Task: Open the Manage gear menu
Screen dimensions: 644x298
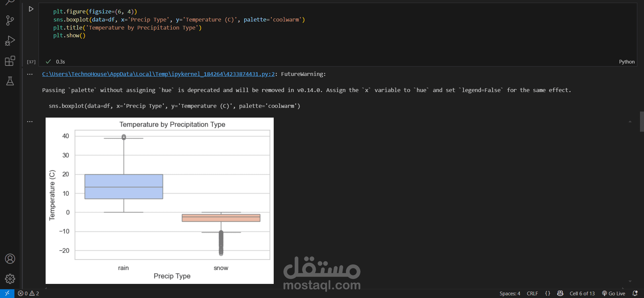Action: pyautogui.click(x=10, y=279)
